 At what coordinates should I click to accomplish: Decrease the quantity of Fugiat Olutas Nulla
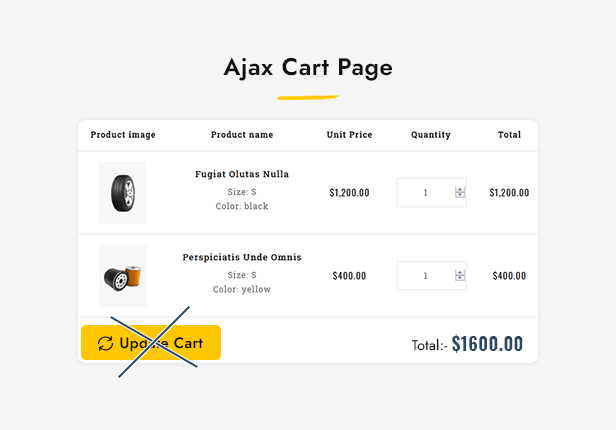click(460, 195)
